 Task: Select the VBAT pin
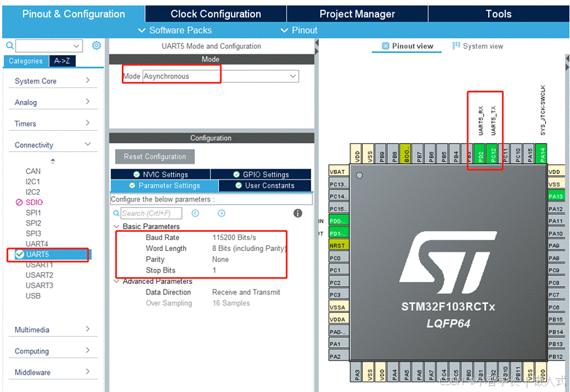coord(339,172)
